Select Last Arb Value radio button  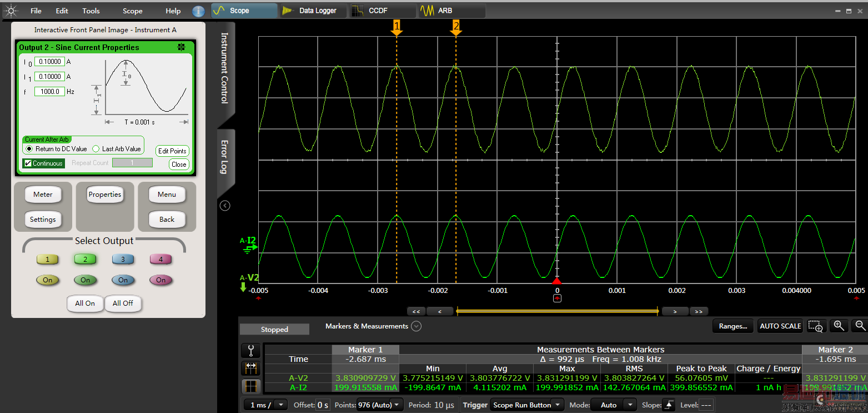click(96, 149)
